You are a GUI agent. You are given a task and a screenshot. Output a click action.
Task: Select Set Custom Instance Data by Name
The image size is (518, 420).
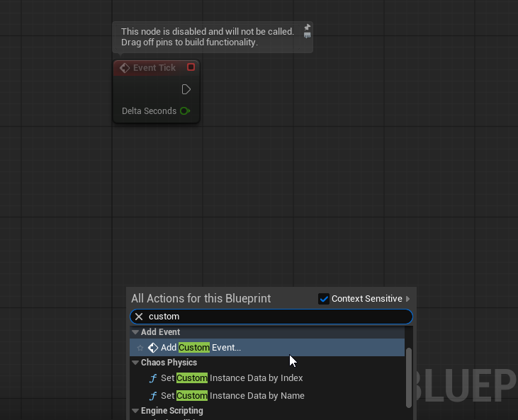click(267, 396)
